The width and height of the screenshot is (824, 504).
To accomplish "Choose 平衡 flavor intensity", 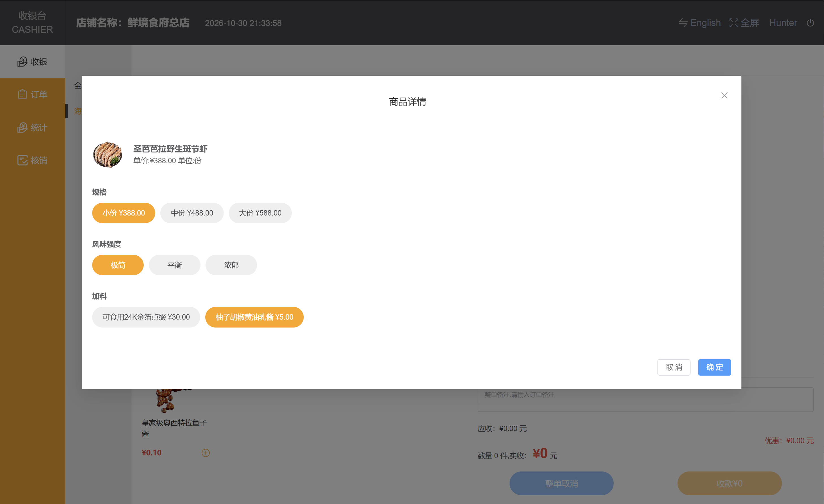I will (x=174, y=265).
